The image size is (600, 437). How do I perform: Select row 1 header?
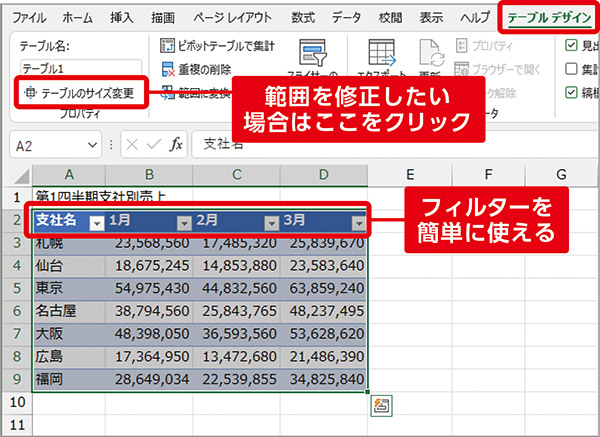click(16, 197)
